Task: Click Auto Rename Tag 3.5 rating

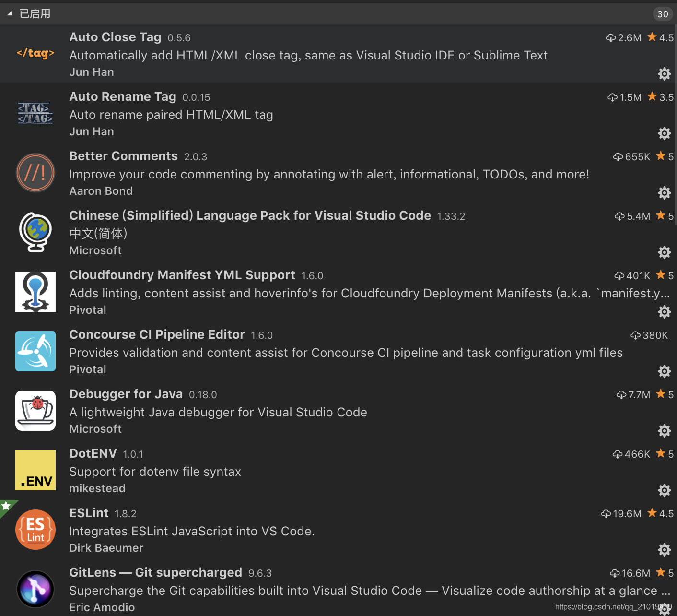Action: pyautogui.click(x=666, y=97)
